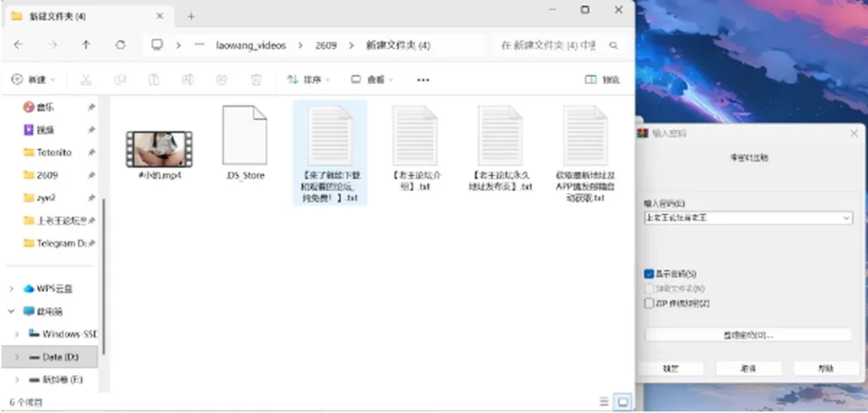Screen dimensions: 868x413
Task: Expand the Data (D:) drive node
Action: (x=17, y=357)
